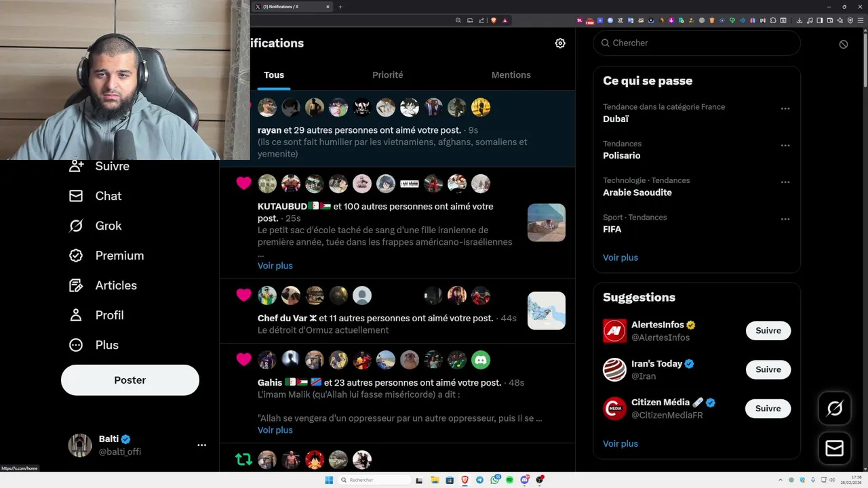Image resolution: width=868 pixels, height=488 pixels.
Task: Open Citizen Média profile avatar
Action: pyautogui.click(x=614, y=409)
